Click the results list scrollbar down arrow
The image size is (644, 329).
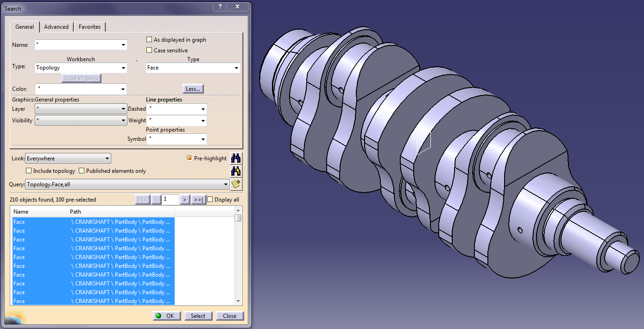pos(238,301)
